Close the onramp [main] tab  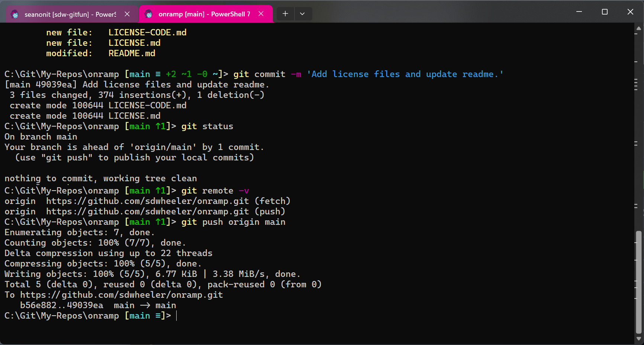pyautogui.click(x=261, y=13)
